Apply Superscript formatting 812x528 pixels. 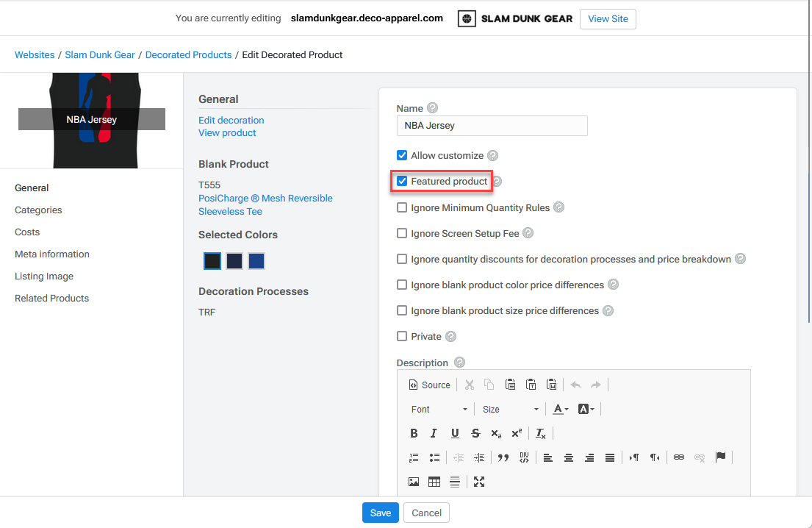(517, 433)
